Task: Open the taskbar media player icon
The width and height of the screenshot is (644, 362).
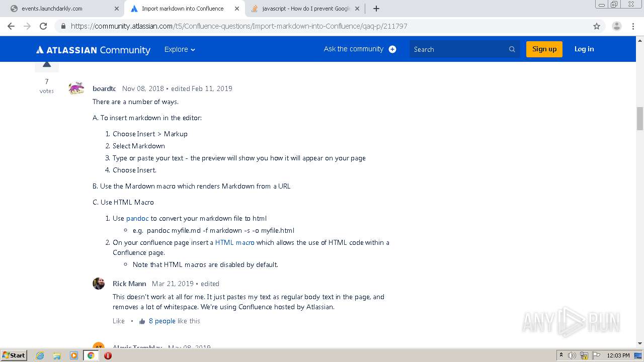Action: tap(74, 355)
